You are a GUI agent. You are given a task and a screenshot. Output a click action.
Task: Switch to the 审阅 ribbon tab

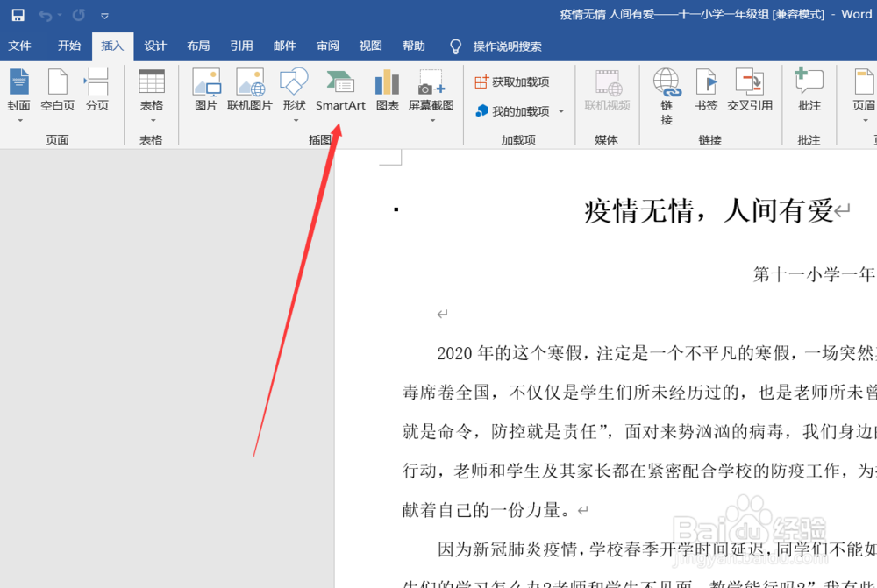coord(328,46)
